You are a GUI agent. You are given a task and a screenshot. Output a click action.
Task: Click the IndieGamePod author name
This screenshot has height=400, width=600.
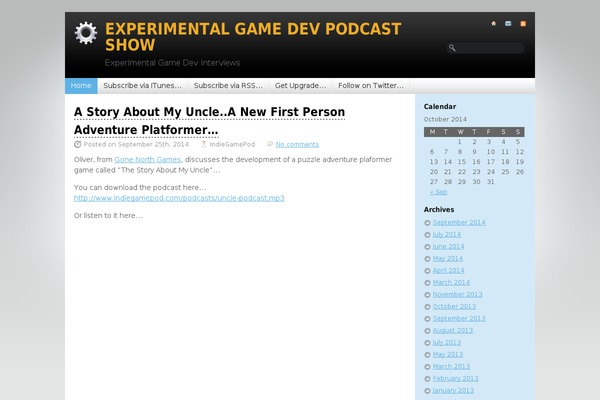point(232,145)
